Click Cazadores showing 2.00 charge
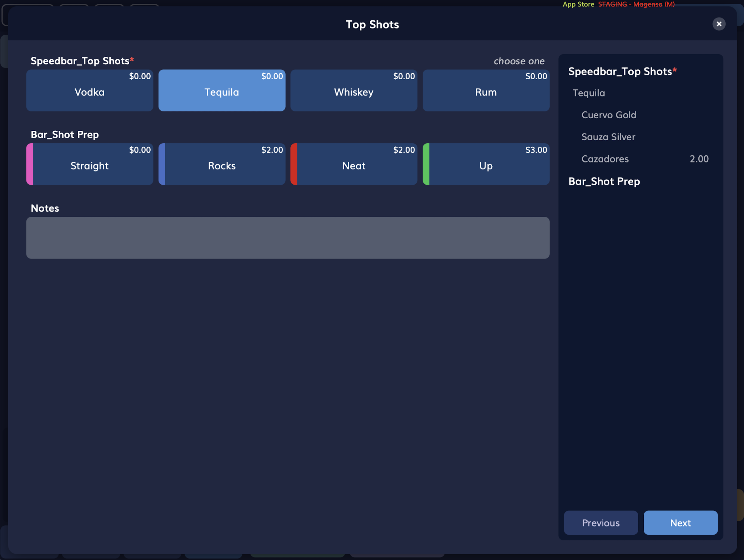 coord(605,159)
